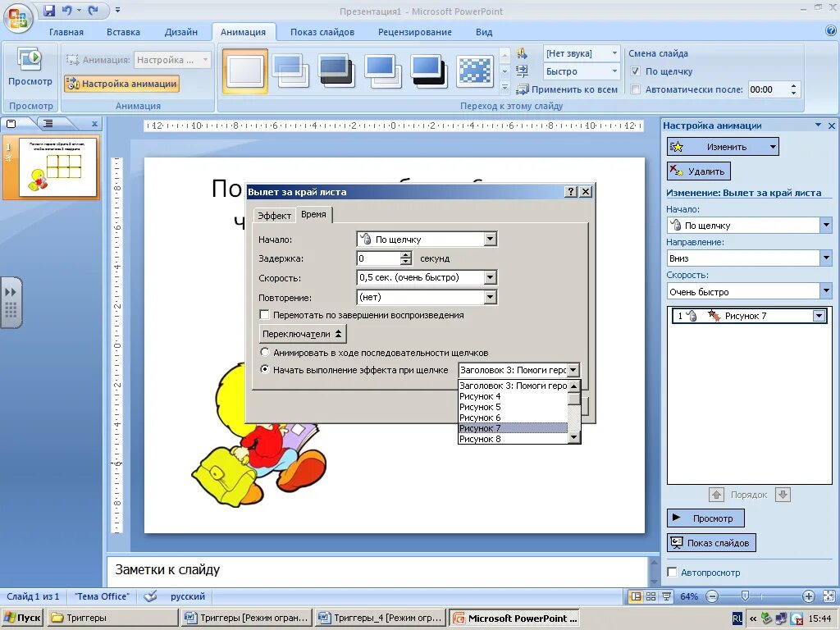
Task: Choose the fifth black-shadow transition effect
Action: (x=428, y=71)
